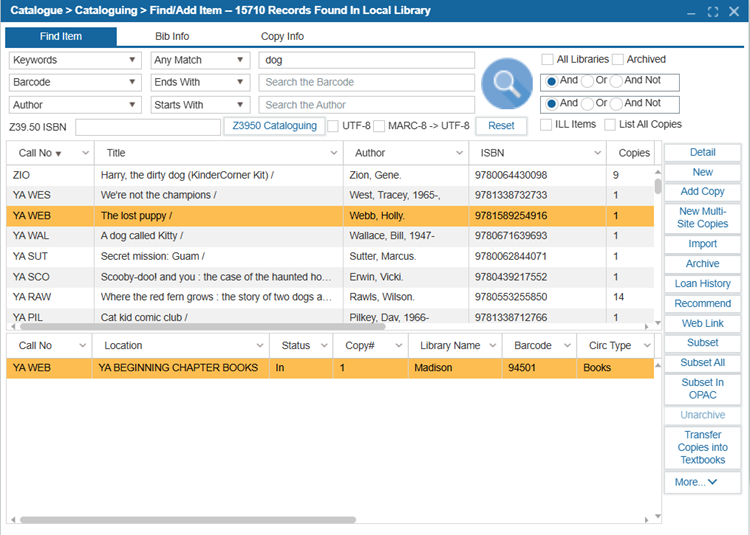The width and height of the screenshot is (750, 535).
Task: Expand the Title column header menu
Action: [x=333, y=153]
